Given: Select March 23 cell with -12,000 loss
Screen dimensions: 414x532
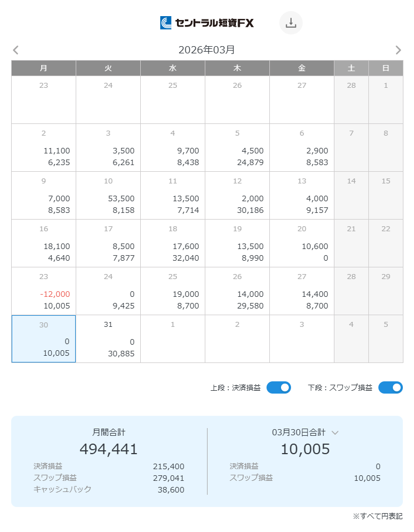Looking at the screenshot, I should 43,291.
